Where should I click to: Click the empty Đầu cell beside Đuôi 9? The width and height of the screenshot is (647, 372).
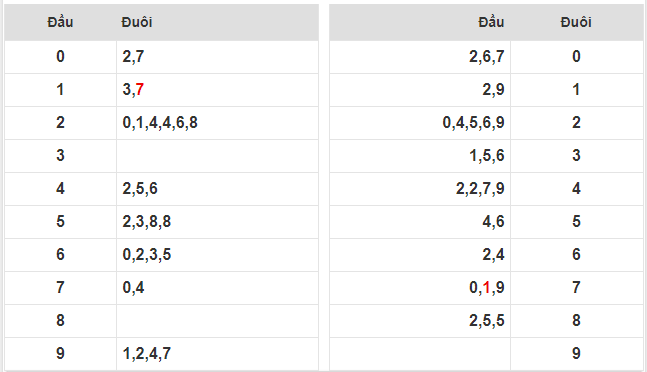click(420, 354)
